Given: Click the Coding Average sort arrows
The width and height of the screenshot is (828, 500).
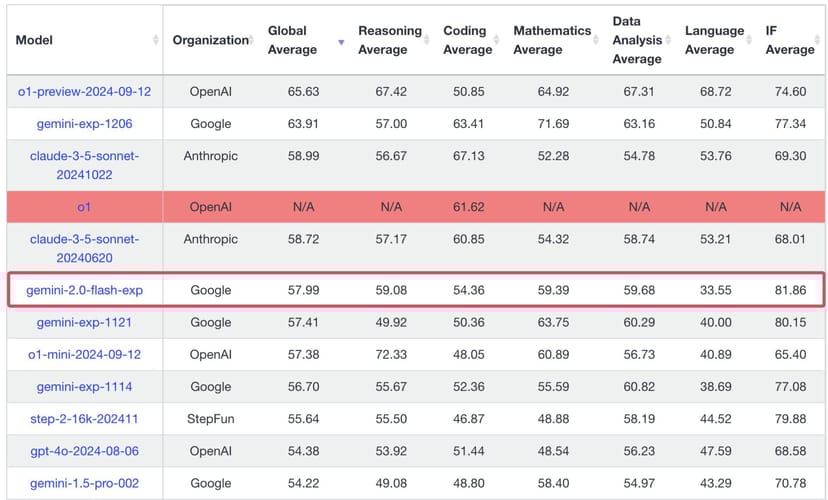Looking at the screenshot, I should point(500,40).
